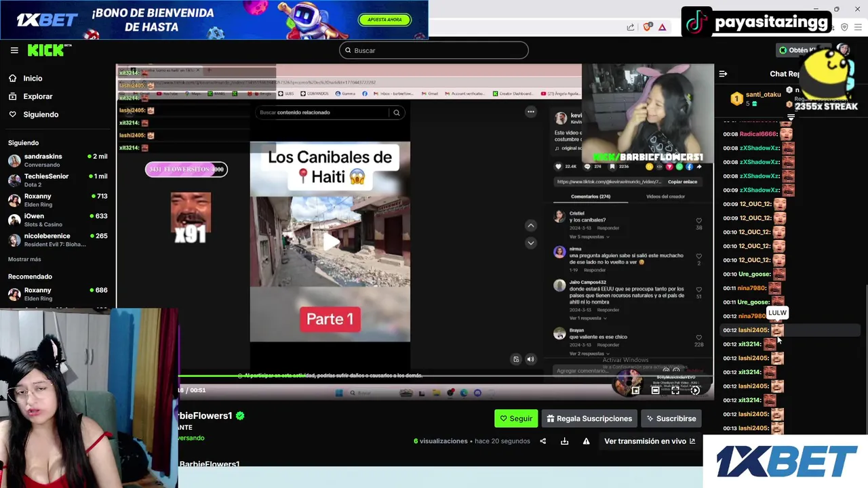Open TechiesSenior followed channel

click(x=58, y=180)
